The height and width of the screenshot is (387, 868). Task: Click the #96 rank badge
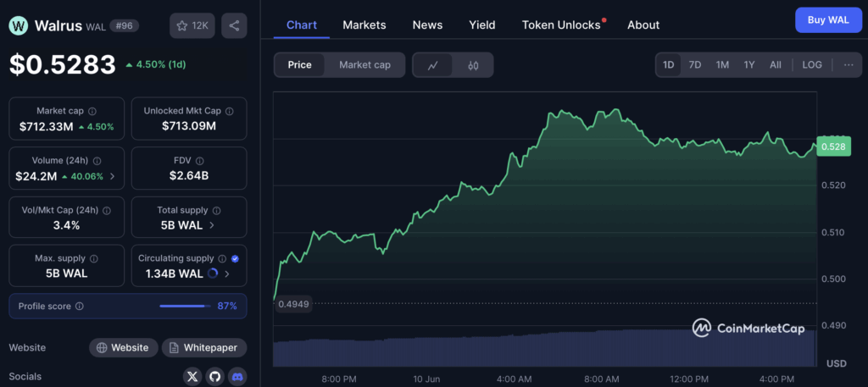[124, 25]
